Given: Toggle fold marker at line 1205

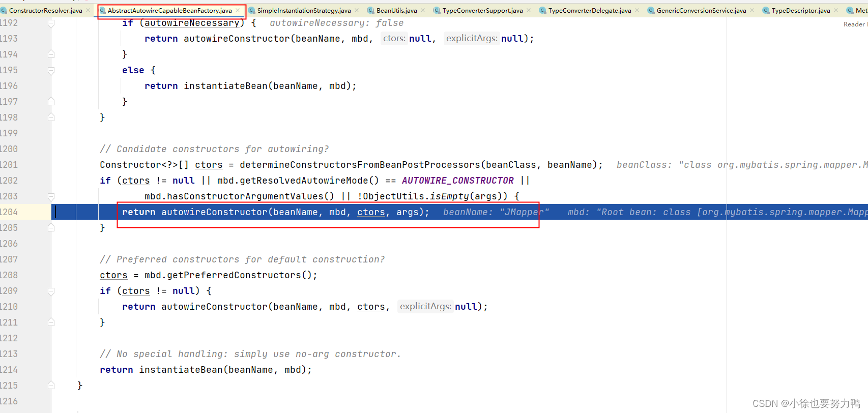Looking at the screenshot, I should 51,227.
